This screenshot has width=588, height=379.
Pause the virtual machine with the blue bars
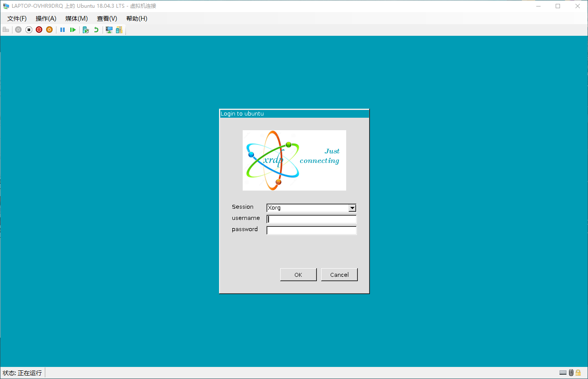pos(63,30)
